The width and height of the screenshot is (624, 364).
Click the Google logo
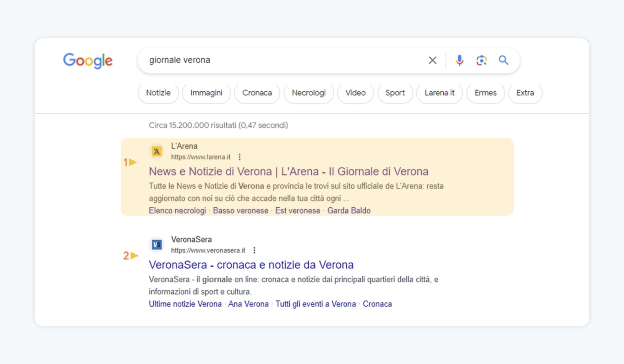pyautogui.click(x=88, y=61)
